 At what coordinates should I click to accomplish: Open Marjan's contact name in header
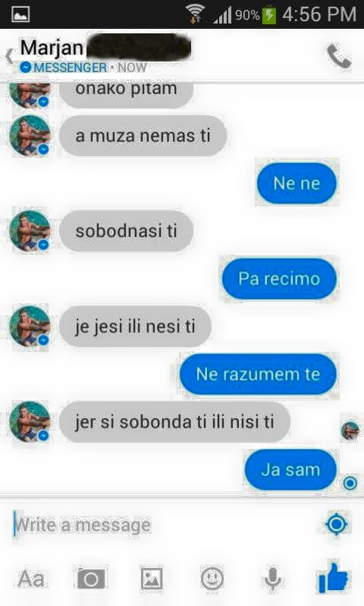pos(52,49)
